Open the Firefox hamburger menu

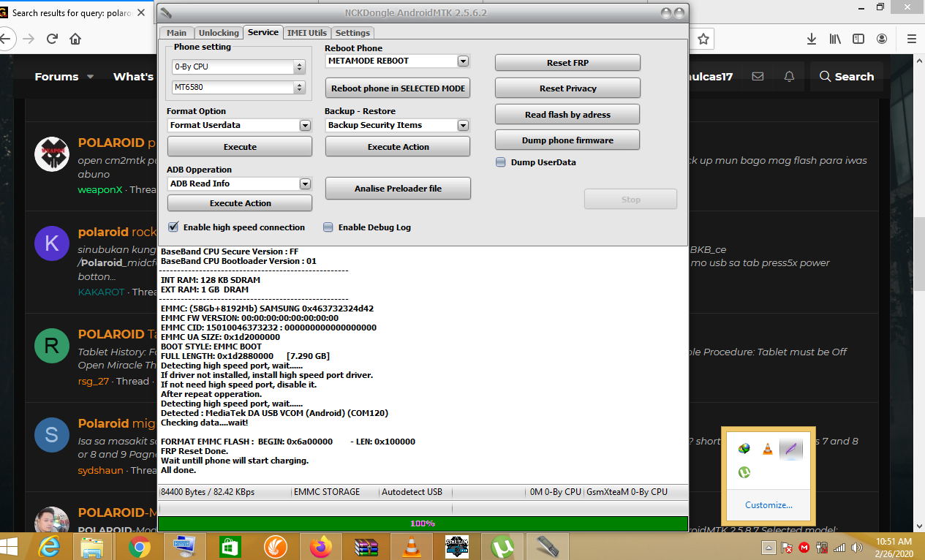point(911,39)
